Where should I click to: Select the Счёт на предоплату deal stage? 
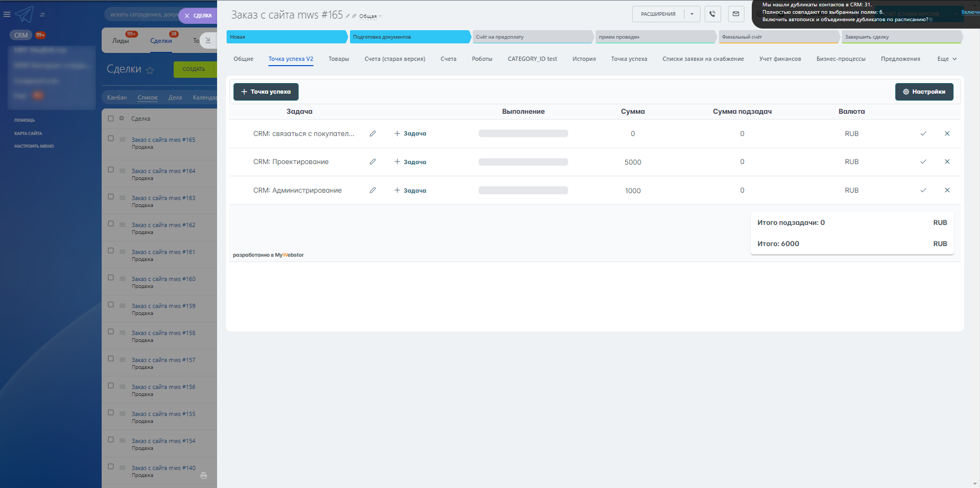pyautogui.click(x=531, y=37)
